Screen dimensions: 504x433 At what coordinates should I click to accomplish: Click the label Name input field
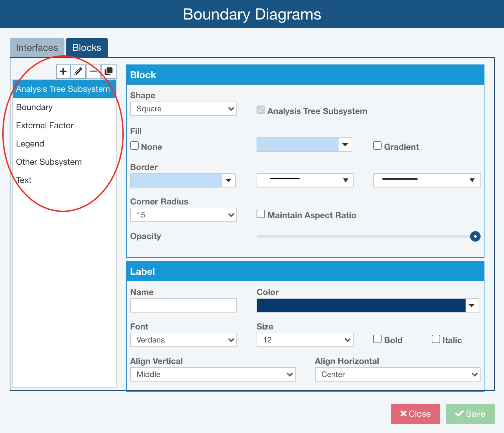click(183, 305)
